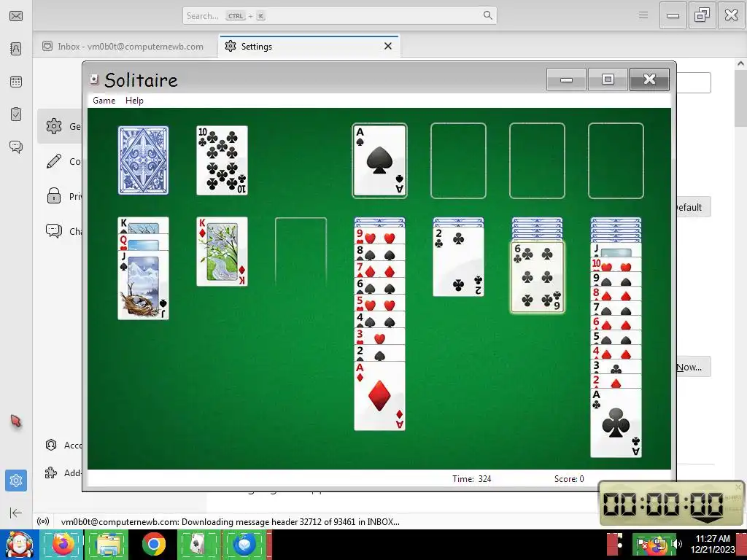The height and width of the screenshot is (560, 747).
Task: Open File Explorer from the taskbar
Action: (108, 545)
